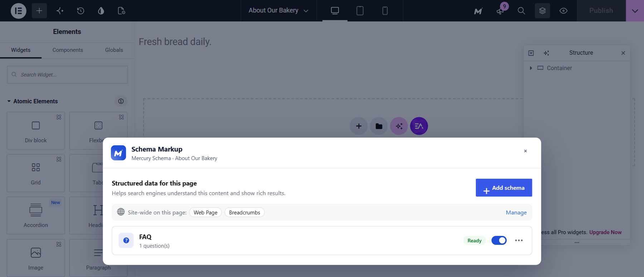Viewport: 644px width, 277px height.
Task: Open the Mercury Schema M icon in top bar
Action: click(478, 11)
